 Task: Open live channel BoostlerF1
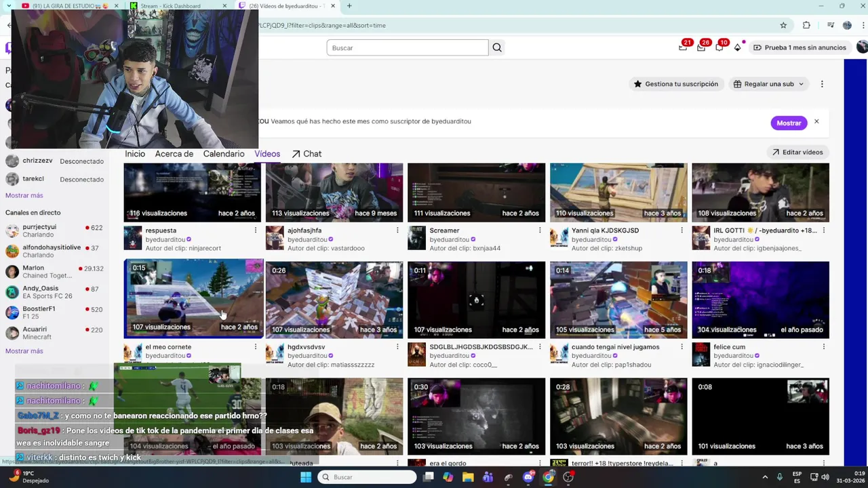tap(54, 312)
